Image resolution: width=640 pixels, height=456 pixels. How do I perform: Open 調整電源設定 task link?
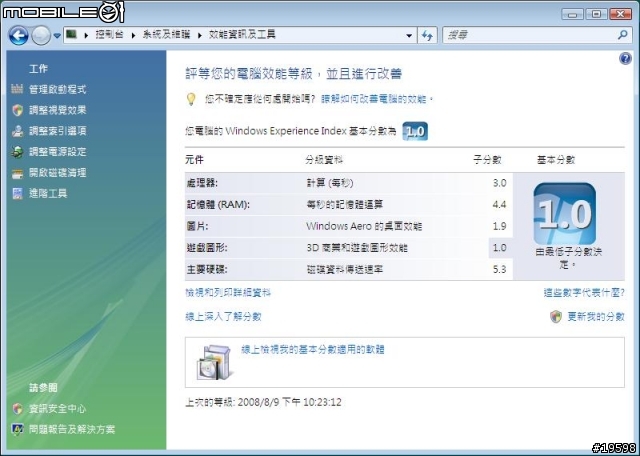(x=58, y=151)
